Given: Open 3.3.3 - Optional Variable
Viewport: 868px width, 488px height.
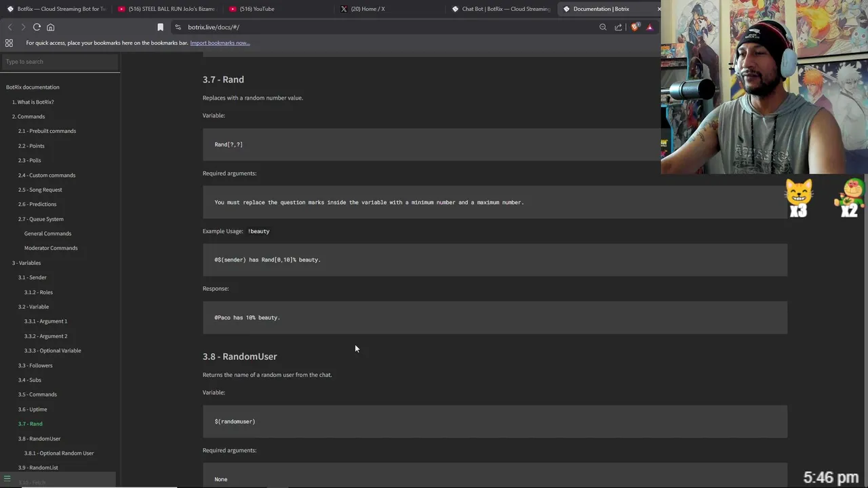Looking at the screenshot, I should pos(52,350).
